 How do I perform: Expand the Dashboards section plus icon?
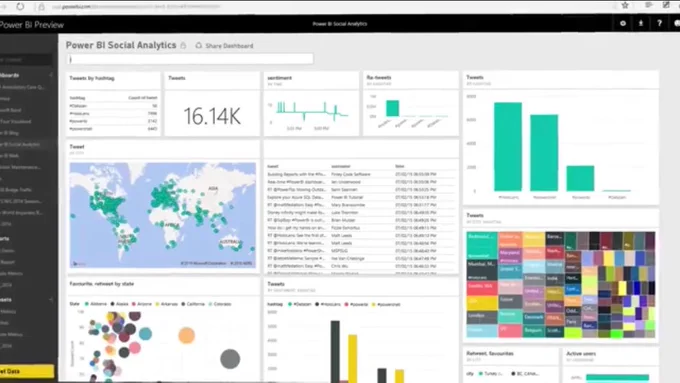[x=51, y=75]
